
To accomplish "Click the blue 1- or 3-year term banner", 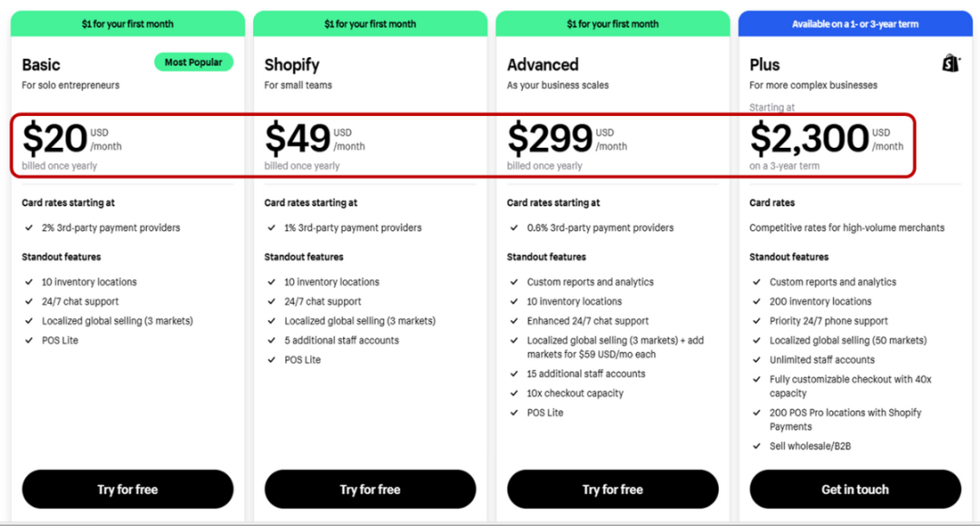I will click(x=855, y=24).
